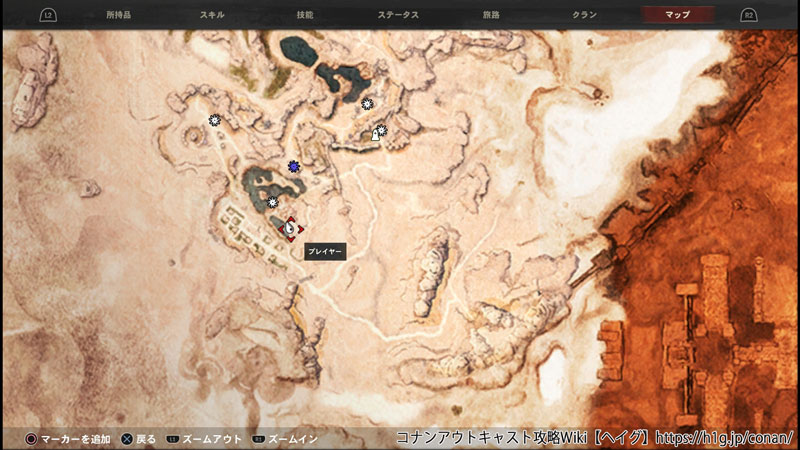This screenshot has width=800, height=450.
Task: Click the red player position marker
Action: [x=290, y=228]
